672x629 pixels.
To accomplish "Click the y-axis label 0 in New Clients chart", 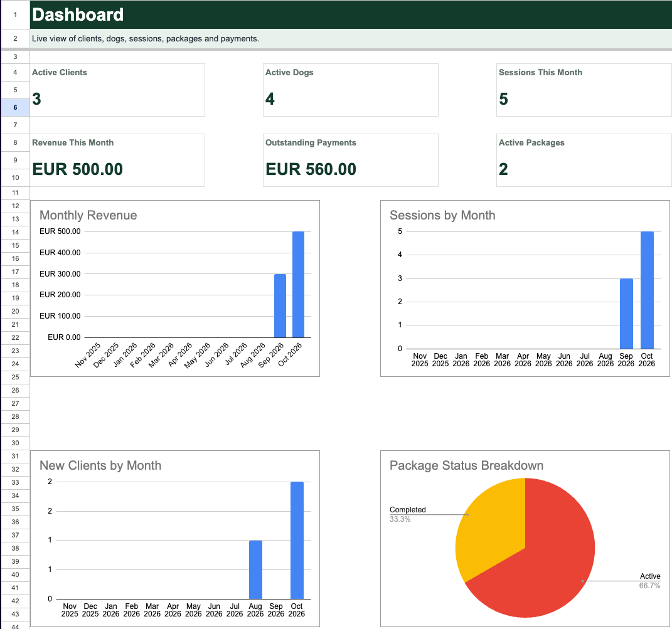I will 50,598.
